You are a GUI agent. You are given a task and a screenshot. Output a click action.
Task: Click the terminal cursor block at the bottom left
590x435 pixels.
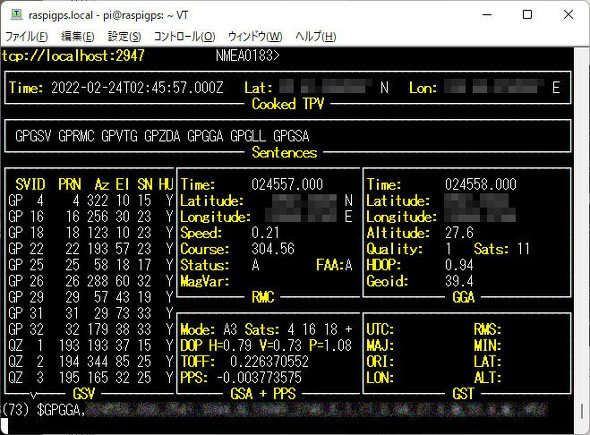click(x=4, y=426)
